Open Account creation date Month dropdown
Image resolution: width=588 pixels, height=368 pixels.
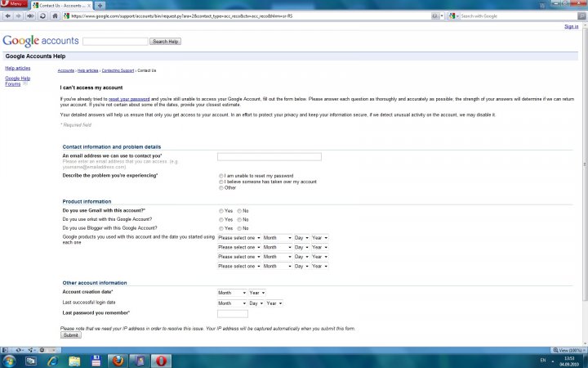pos(232,293)
